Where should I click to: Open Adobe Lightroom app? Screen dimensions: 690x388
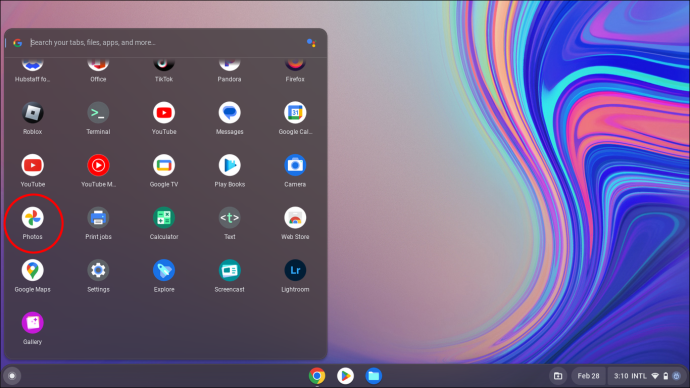pyautogui.click(x=295, y=270)
